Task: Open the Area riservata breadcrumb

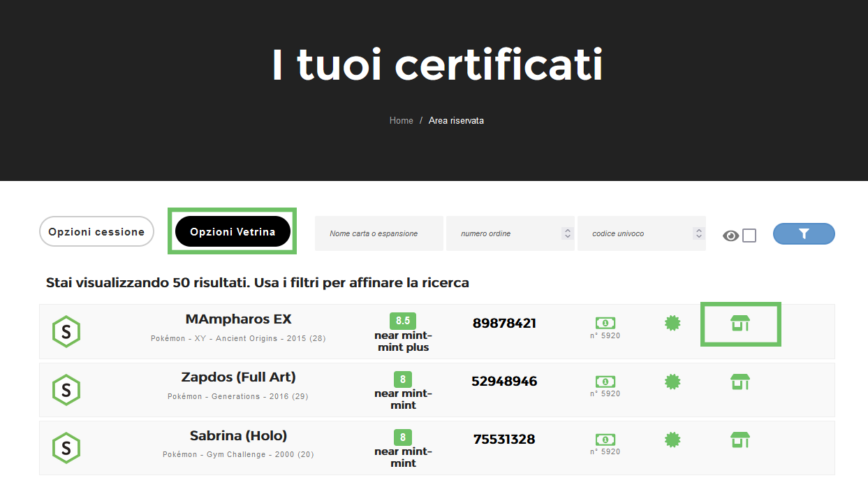Action: (x=456, y=121)
